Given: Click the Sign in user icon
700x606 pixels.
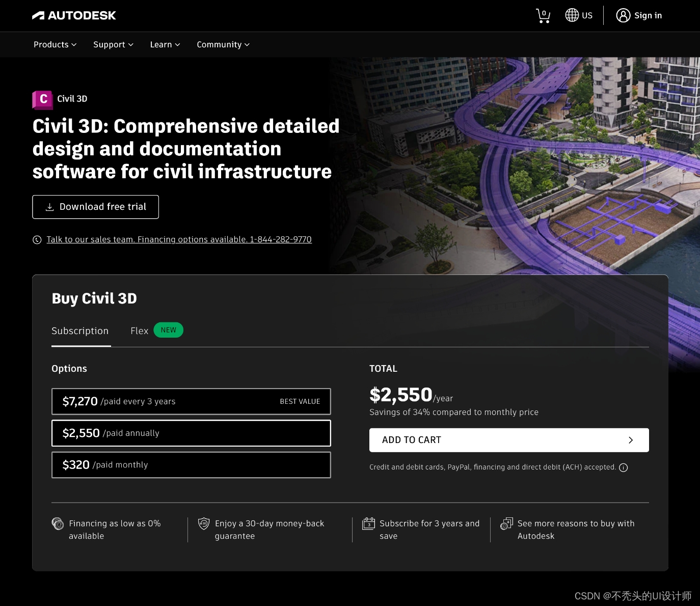Looking at the screenshot, I should click(623, 15).
